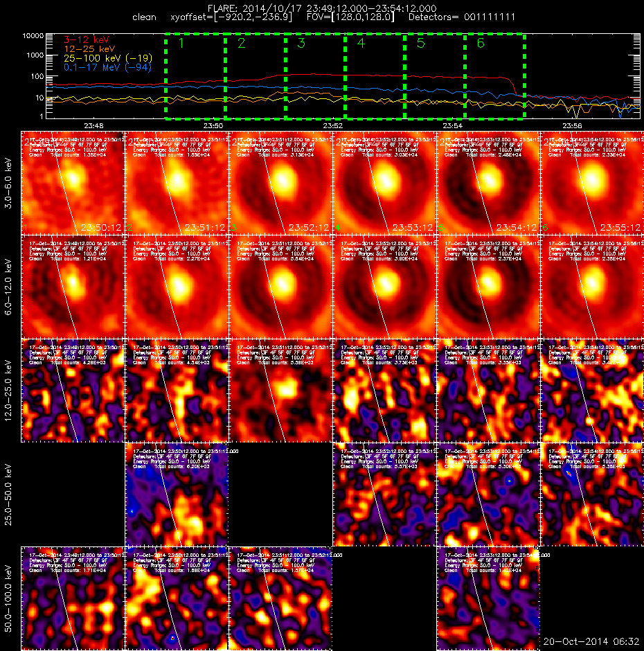The image size is (644, 651).
Task: Select interval number 5 in the lightcurve
Action: [420, 43]
